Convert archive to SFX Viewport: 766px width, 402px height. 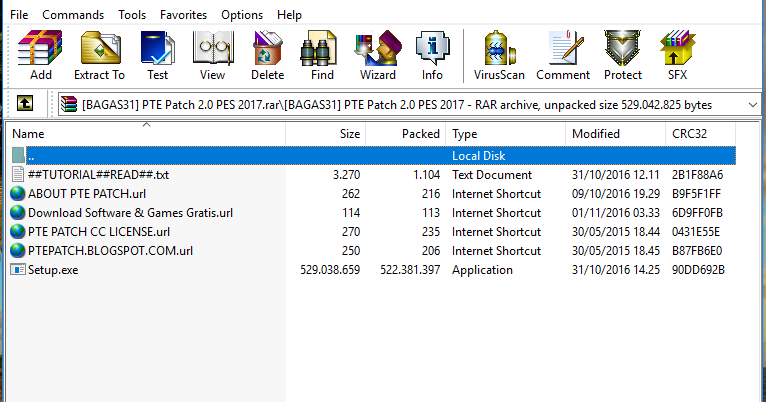(677, 48)
